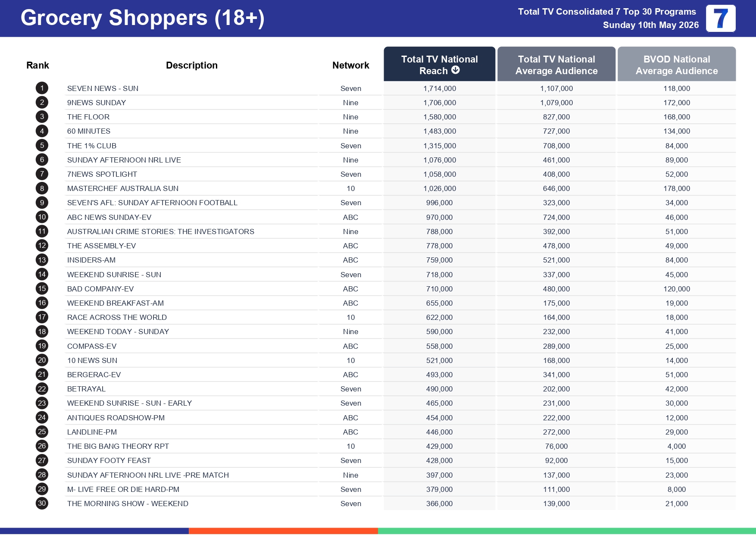756x535 pixels.
Task: Click the Total TV National Reach column header
Action: click(440, 64)
